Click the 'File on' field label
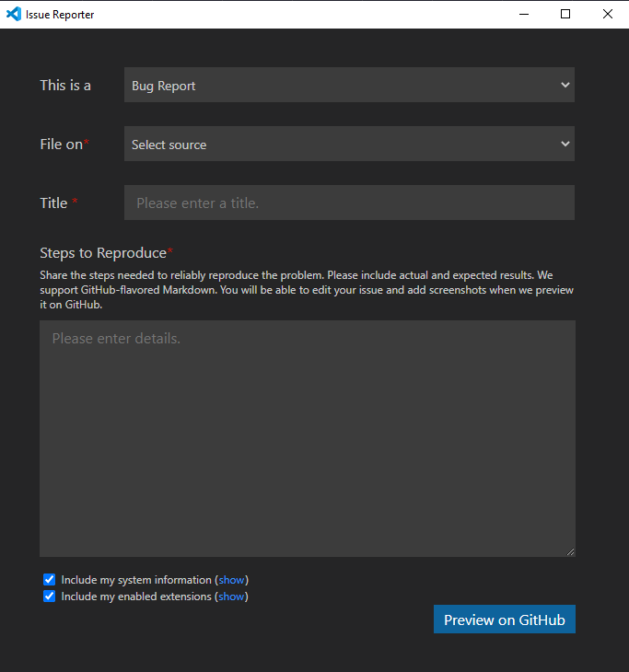 pyautogui.click(x=61, y=145)
